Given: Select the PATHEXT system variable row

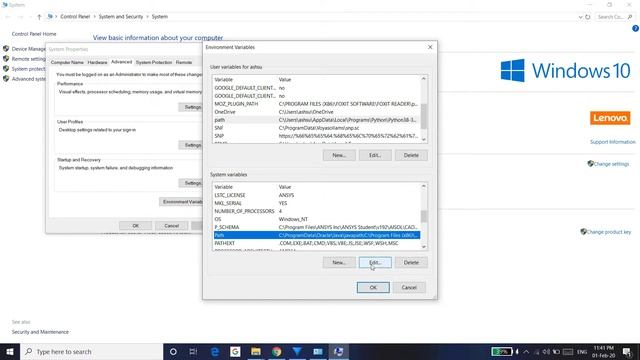Looking at the screenshot, I should point(316,243).
